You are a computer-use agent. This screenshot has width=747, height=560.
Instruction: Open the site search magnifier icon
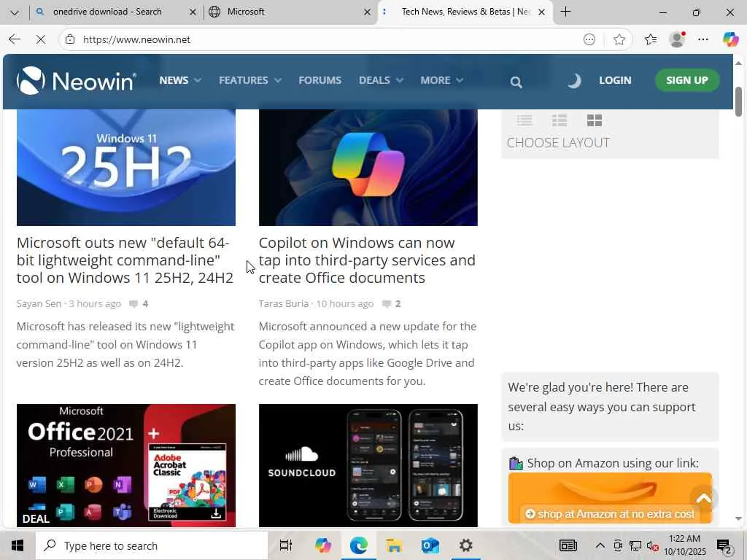point(516,82)
